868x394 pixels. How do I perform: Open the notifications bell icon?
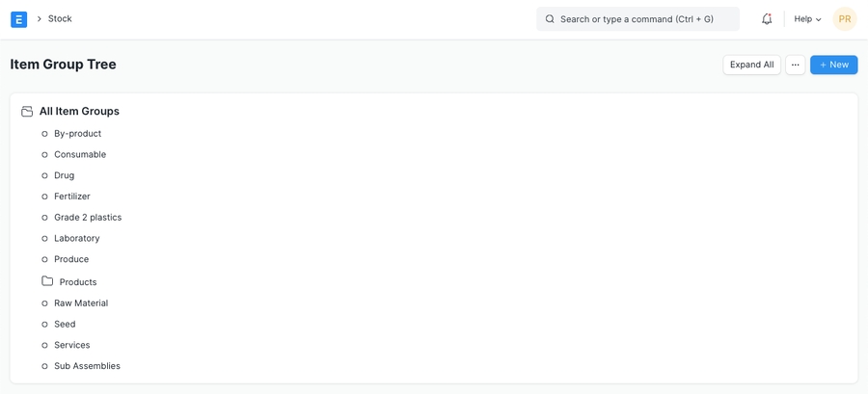767,19
